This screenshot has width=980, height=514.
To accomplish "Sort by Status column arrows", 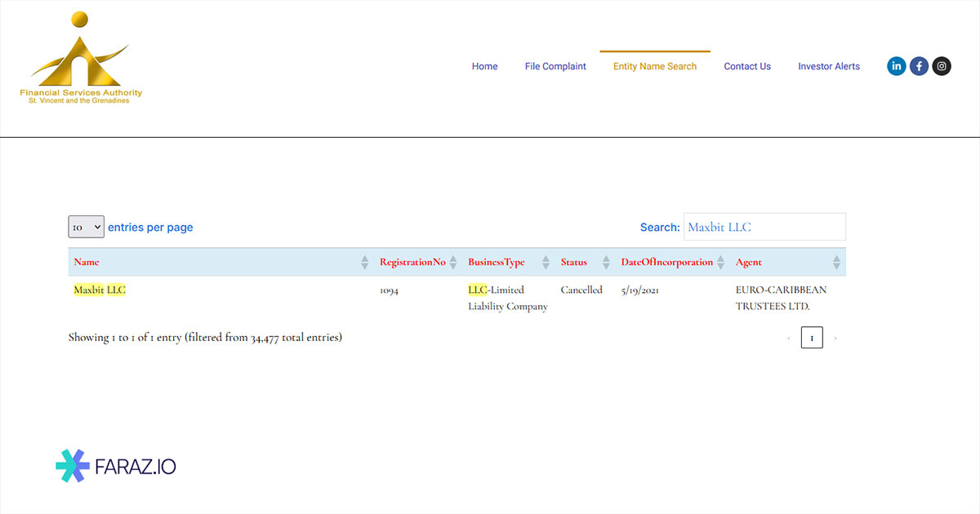I will point(606,263).
